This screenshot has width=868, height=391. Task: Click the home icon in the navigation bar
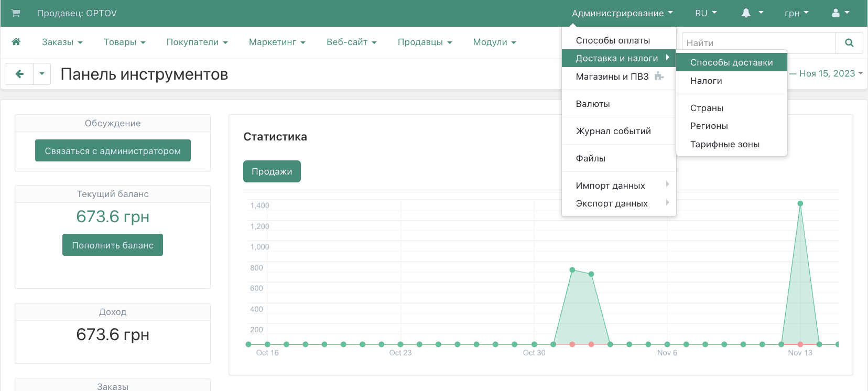tap(16, 42)
